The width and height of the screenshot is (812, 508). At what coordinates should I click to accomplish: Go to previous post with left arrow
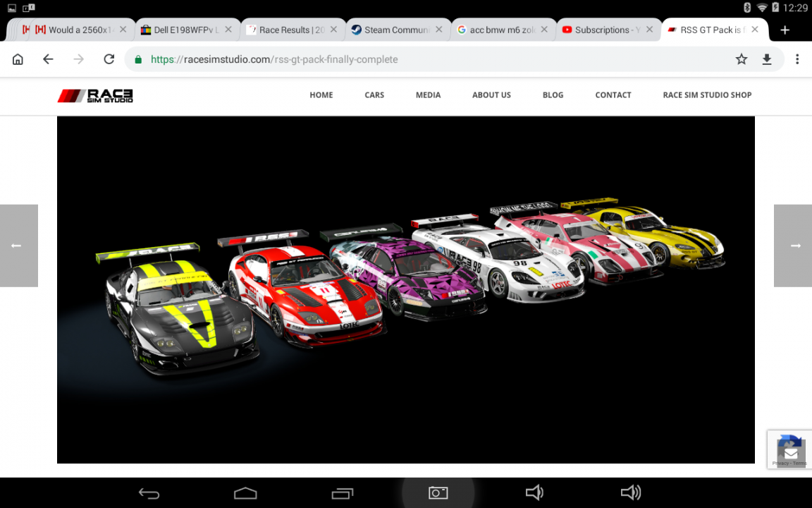pos(18,246)
